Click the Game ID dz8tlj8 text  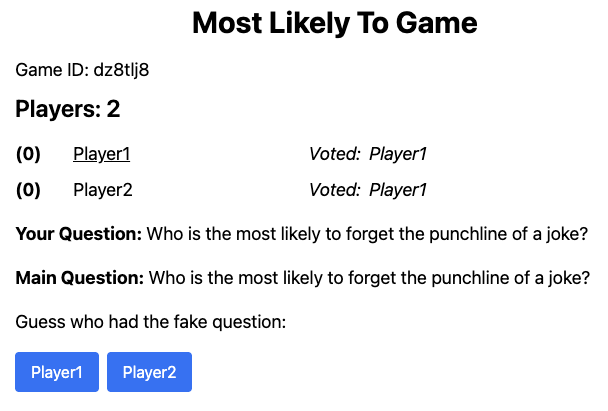(x=82, y=70)
